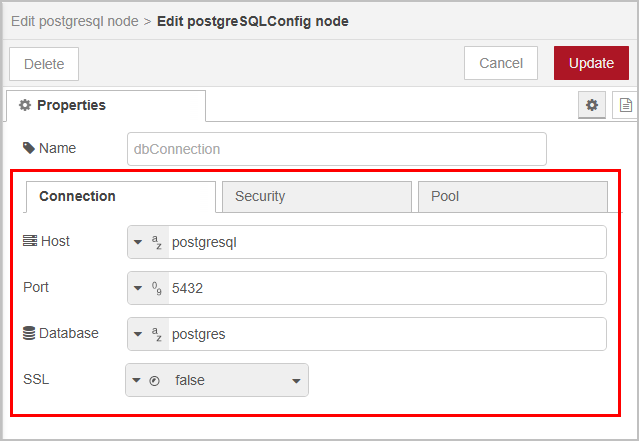Image resolution: width=639 pixels, height=441 pixels.
Task: Click the Delete button
Action: pyautogui.click(x=44, y=64)
